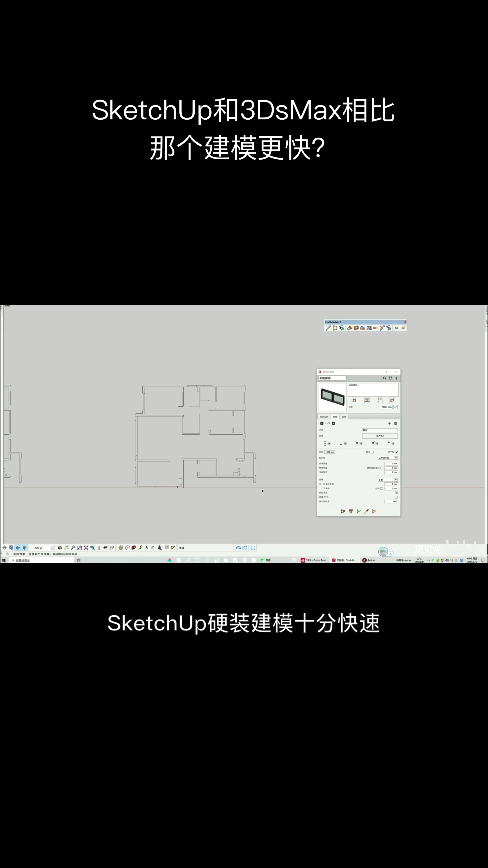
Task: Switch to the 组件 tab
Action: pyautogui.click(x=335, y=417)
